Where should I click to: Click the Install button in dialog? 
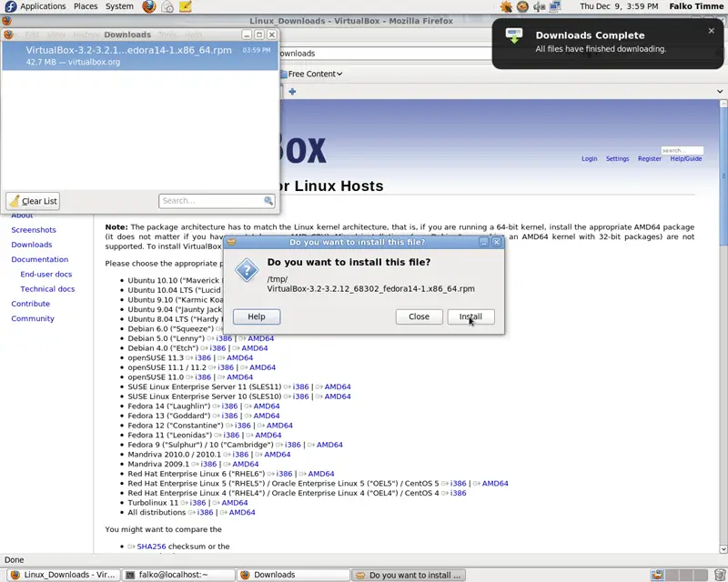[470, 316]
